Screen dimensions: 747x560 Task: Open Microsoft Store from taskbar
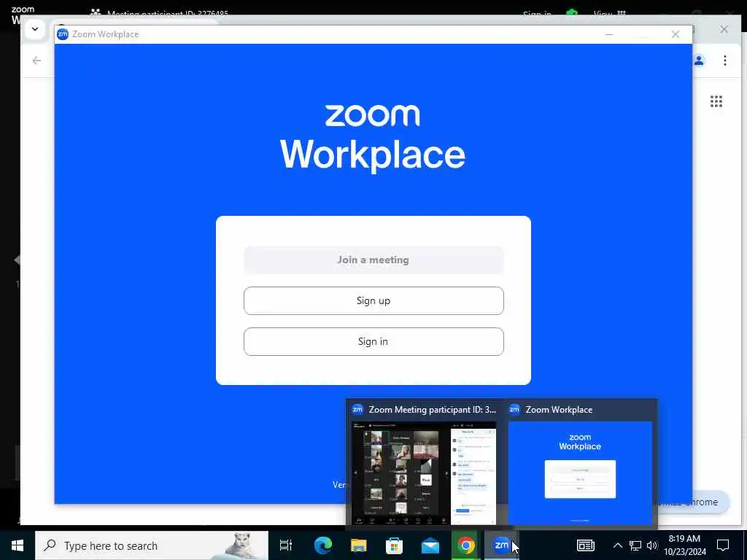coord(395,545)
